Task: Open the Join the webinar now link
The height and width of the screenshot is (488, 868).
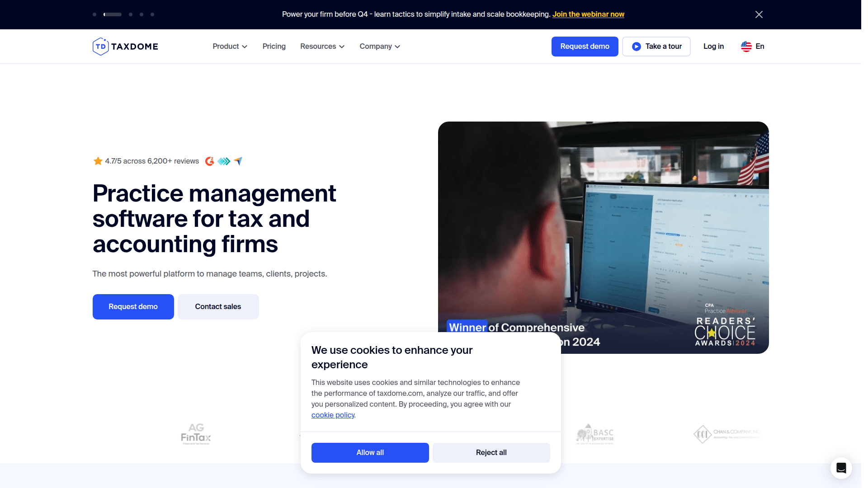Action: pyautogui.click(x=588, y=14)
